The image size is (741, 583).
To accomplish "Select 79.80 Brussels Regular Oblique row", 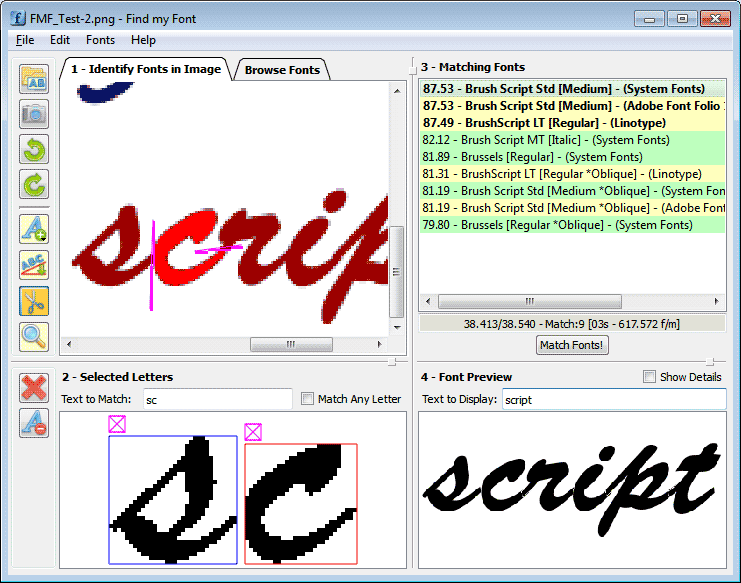I will pyautogui.click(x=572, y=225).
